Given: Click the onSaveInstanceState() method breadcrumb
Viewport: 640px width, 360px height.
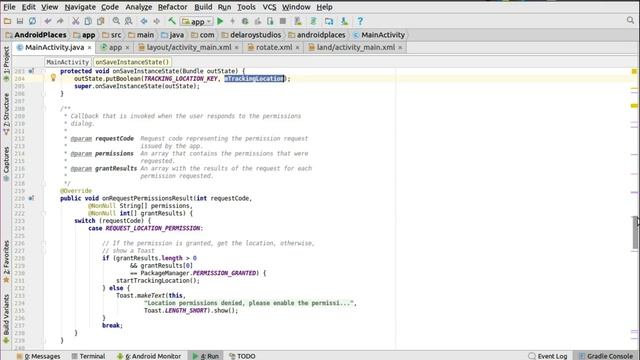Looking at the screenshot, I should click(x=132, y=62).
